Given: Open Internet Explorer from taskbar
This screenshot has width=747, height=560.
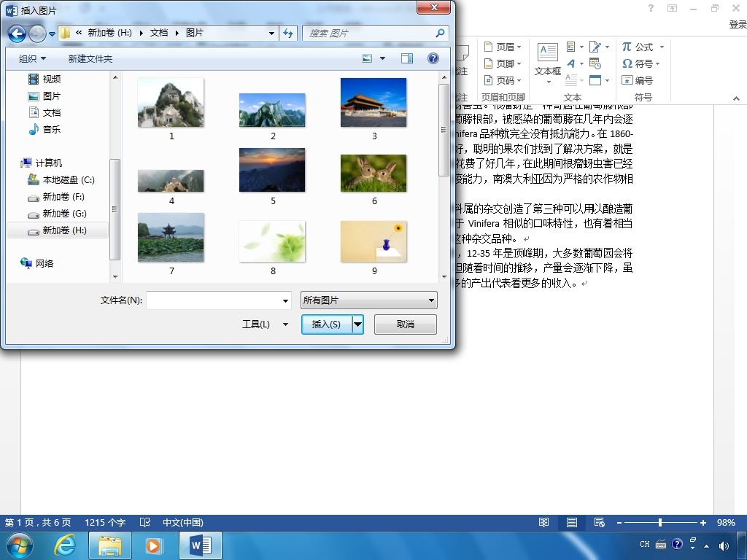Looking at the screenshot, I should 65,545.
